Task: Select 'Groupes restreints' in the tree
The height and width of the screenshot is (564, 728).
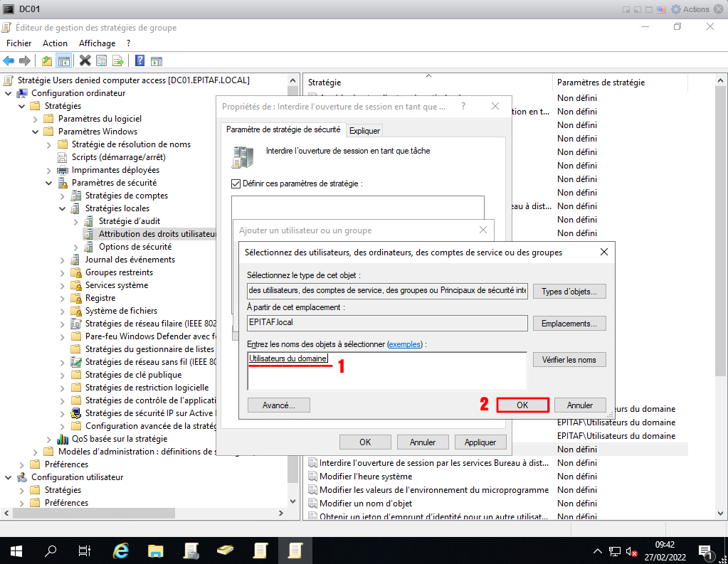Action: tap(119, 272)
